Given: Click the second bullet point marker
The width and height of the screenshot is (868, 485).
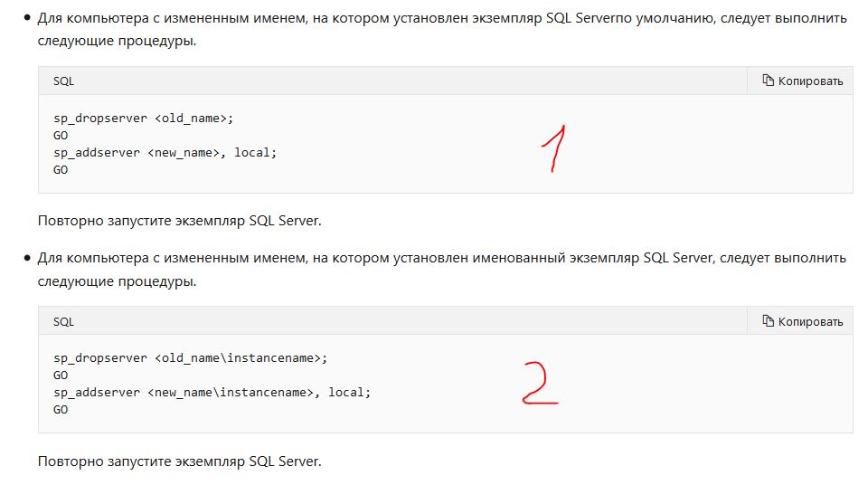Looking at the screenshot, I should point(27,258).
